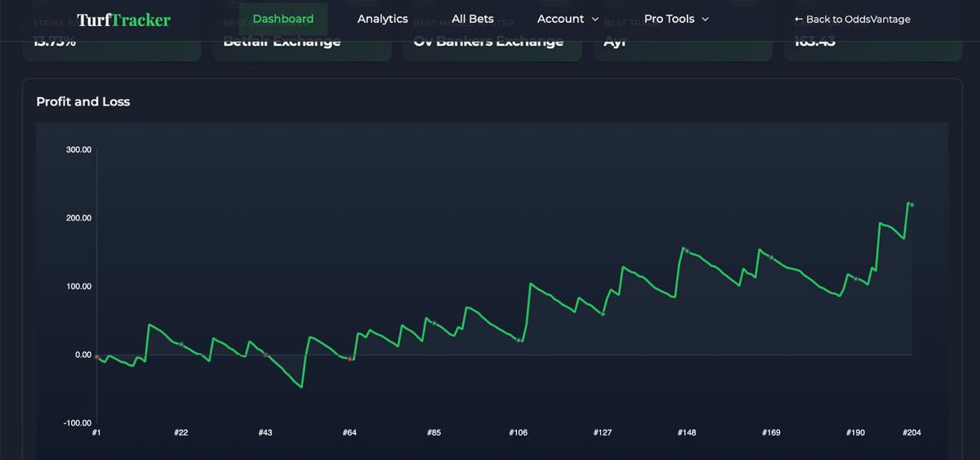Select the Profit and Loss heading

83,102
